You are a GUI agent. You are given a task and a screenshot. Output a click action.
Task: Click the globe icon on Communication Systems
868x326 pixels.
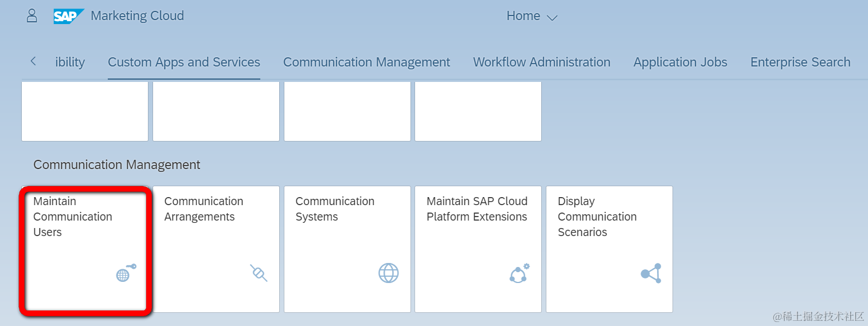pos(388,273)
